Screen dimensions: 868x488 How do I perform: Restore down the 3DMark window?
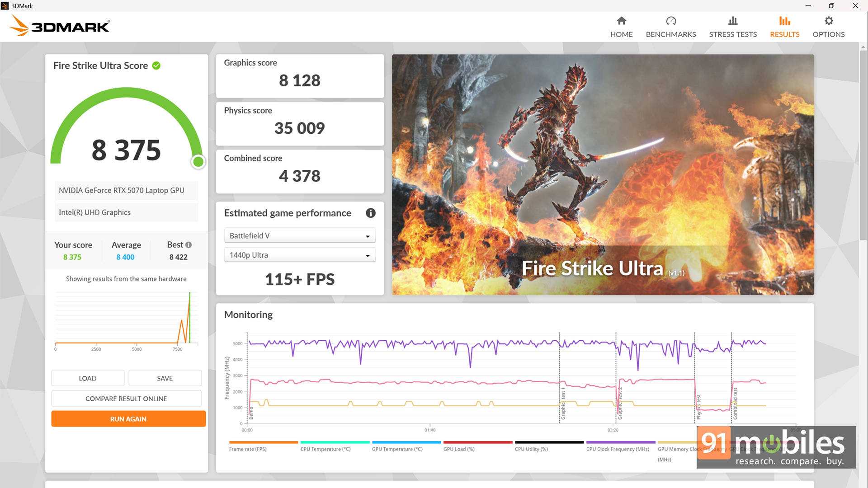pos(831,5)
